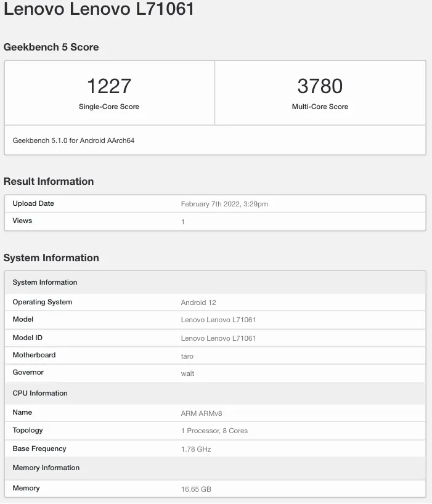Select the 1227 single-core score
This screenshot has width=432, height=504.
pos(109,86)
